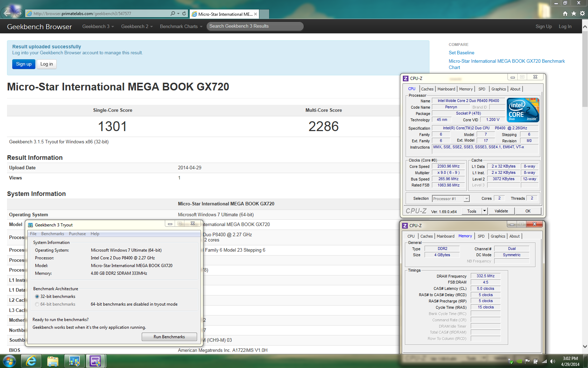Click the Log in button in banner
The width and height of the screenshot is (588, 368).
pyautogui.click(x=47, y=64)
